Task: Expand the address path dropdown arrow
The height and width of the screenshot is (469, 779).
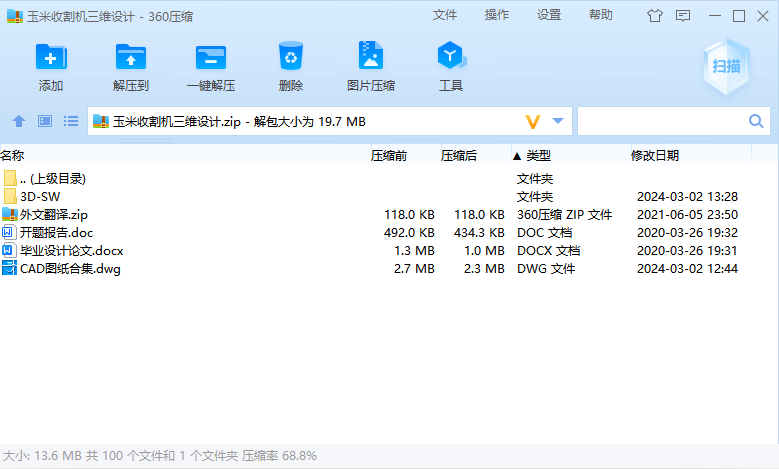Action: point(558,121)
